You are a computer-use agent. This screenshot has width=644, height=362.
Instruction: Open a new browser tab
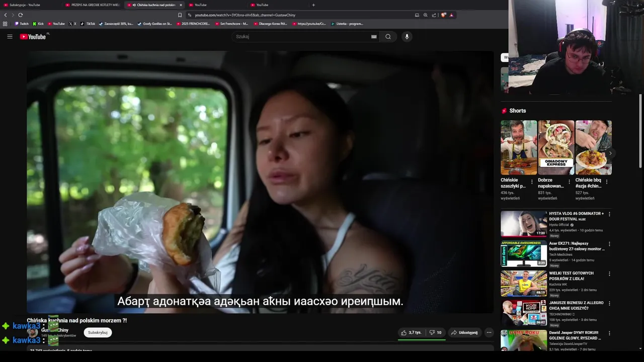click(x=313, y=5)
